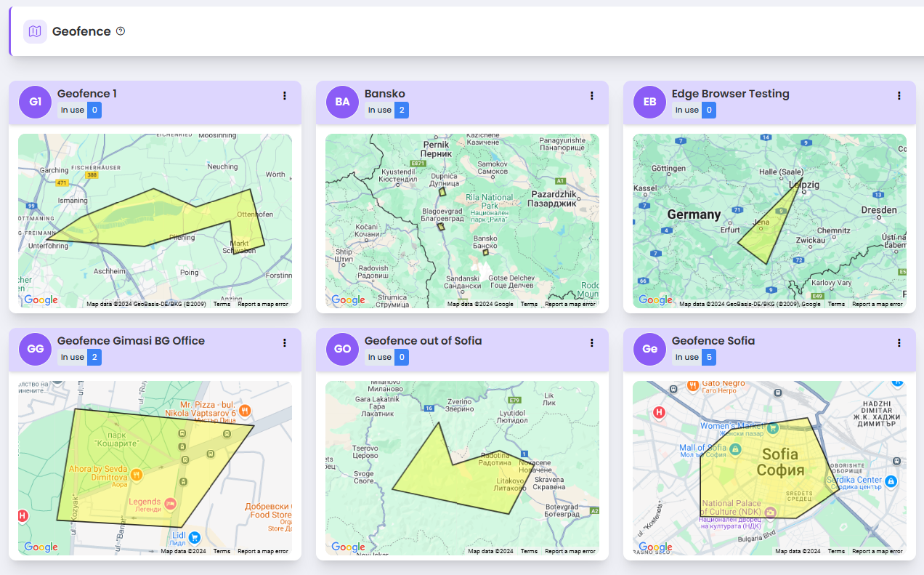Viewport: 924px width, 575px height.
Task: Open three-dot menu for Edge Browser Testing
Action: [x=899, y=96]
